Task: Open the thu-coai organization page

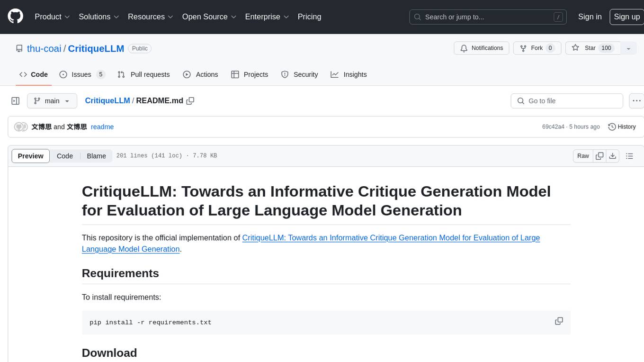Action: 44,48
